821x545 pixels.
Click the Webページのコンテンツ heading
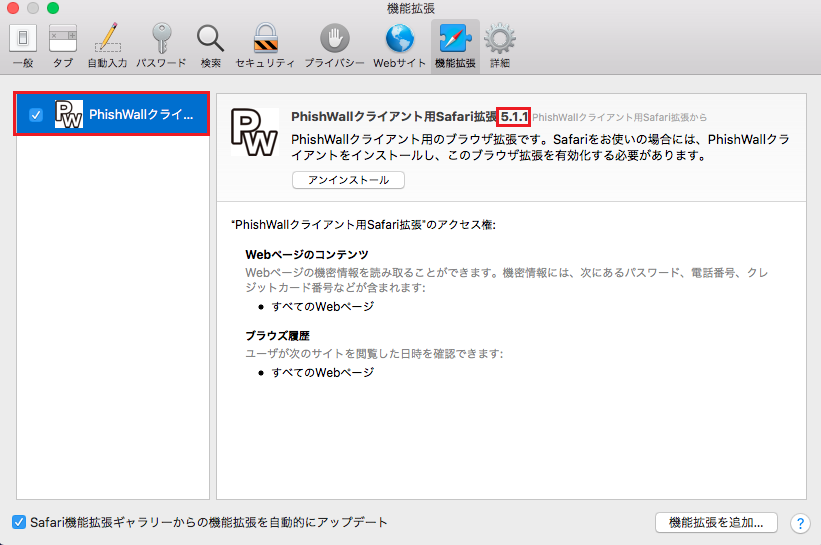[307, 255]
